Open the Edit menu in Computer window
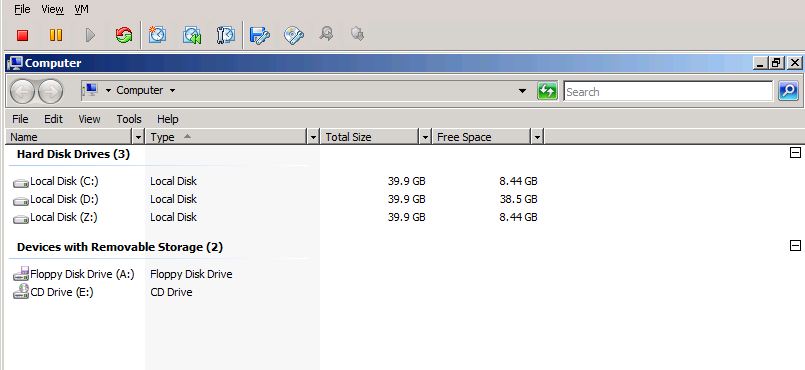 click(53, 119)
